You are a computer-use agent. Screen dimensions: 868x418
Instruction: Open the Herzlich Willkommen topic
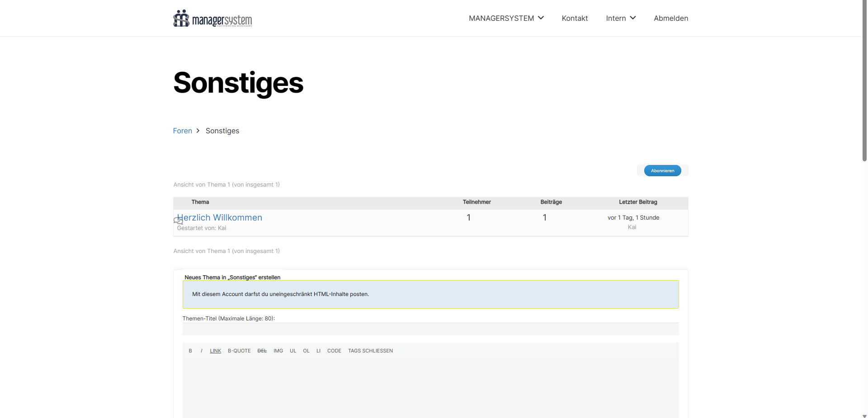[x=220, y=217]
